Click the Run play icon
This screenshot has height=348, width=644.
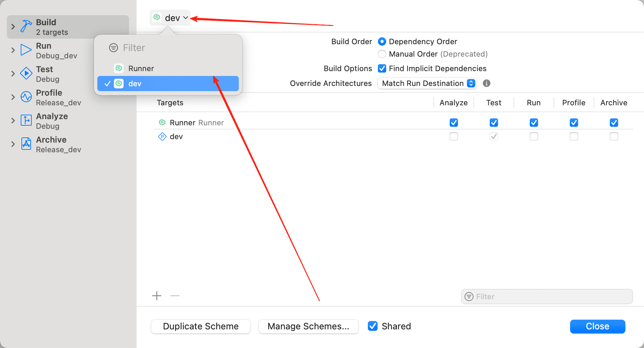[26, 50]
